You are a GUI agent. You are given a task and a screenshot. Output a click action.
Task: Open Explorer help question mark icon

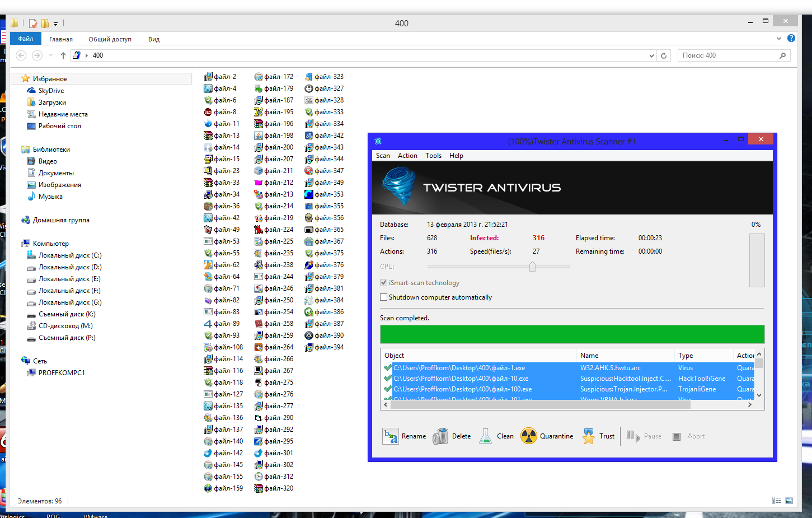pyautogui.click(x=791, y=38)
